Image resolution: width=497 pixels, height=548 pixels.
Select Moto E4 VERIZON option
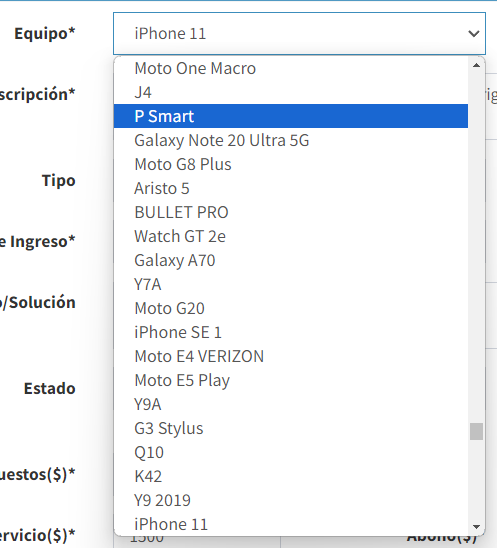click(x=291, y=356)
